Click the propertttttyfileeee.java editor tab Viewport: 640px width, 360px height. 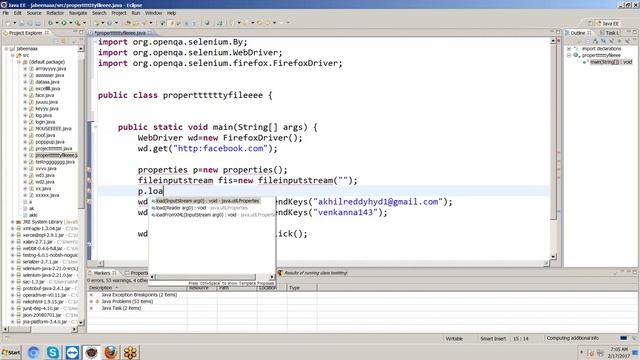[x=120, y=33]
